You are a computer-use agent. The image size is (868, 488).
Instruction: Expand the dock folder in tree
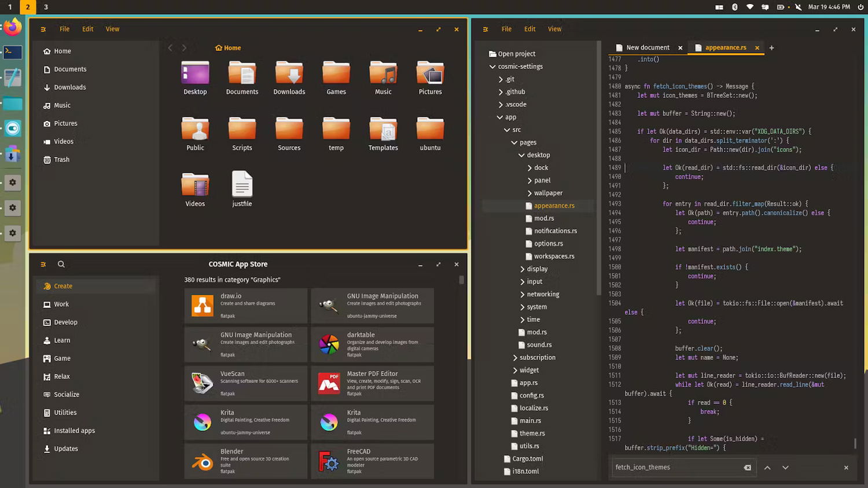529,168
